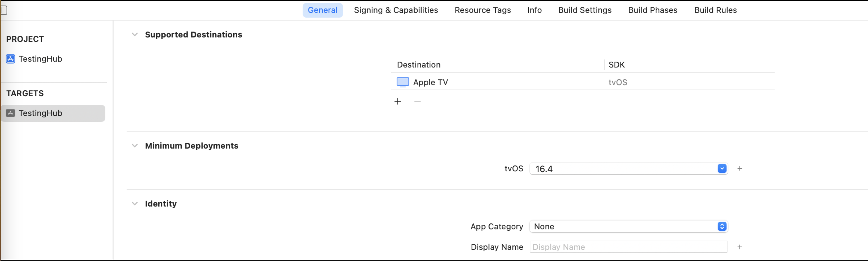
Task: Click plus beside Display Name field
Action: click(x=740, y=247)
